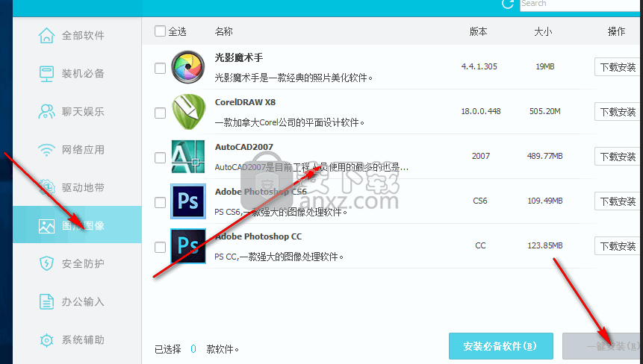Click size value 123.85MB
Screen dimensions: 643x364
(544, 245)
